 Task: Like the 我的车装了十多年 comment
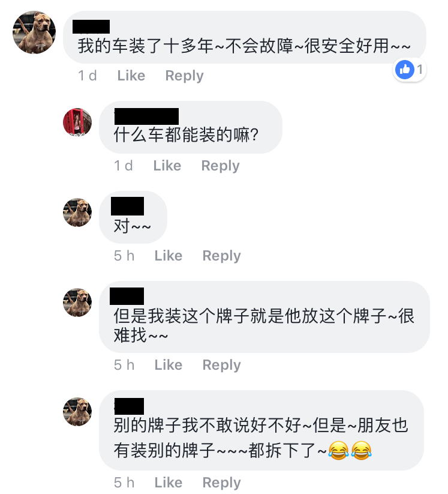pyautogui.click(x=131, y=76)
